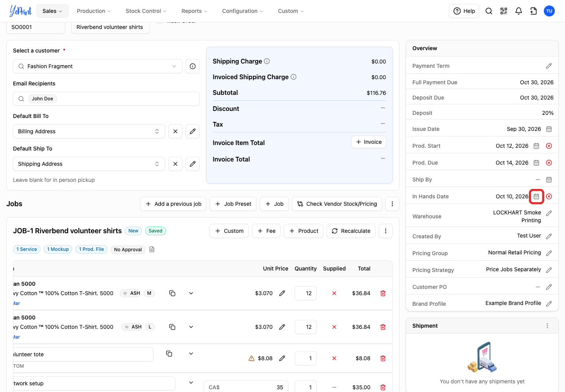
Task: Edit the Payment Term
Action: tap(549, 66)
